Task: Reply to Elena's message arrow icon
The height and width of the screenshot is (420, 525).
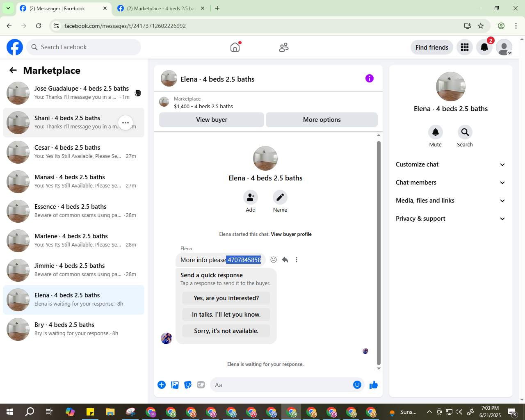Action: pyautogui.click(x=285, y=260)
